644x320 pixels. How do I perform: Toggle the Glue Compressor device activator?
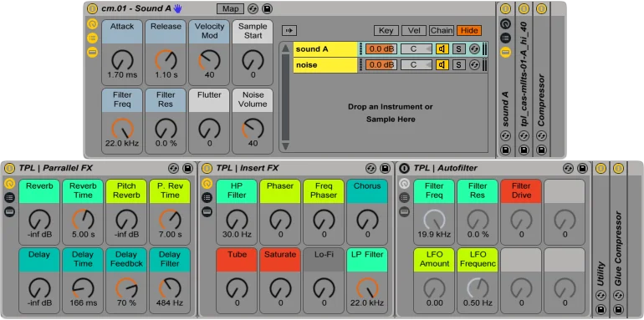619,168
